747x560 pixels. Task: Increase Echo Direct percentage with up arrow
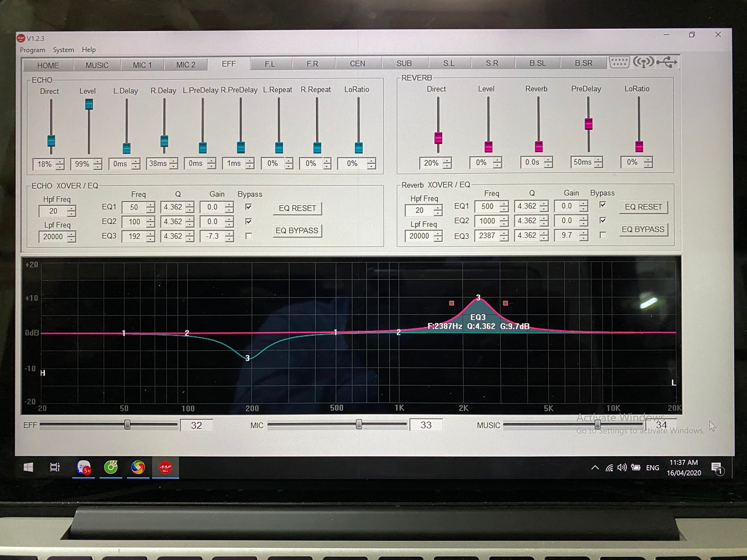coord(60,162)
